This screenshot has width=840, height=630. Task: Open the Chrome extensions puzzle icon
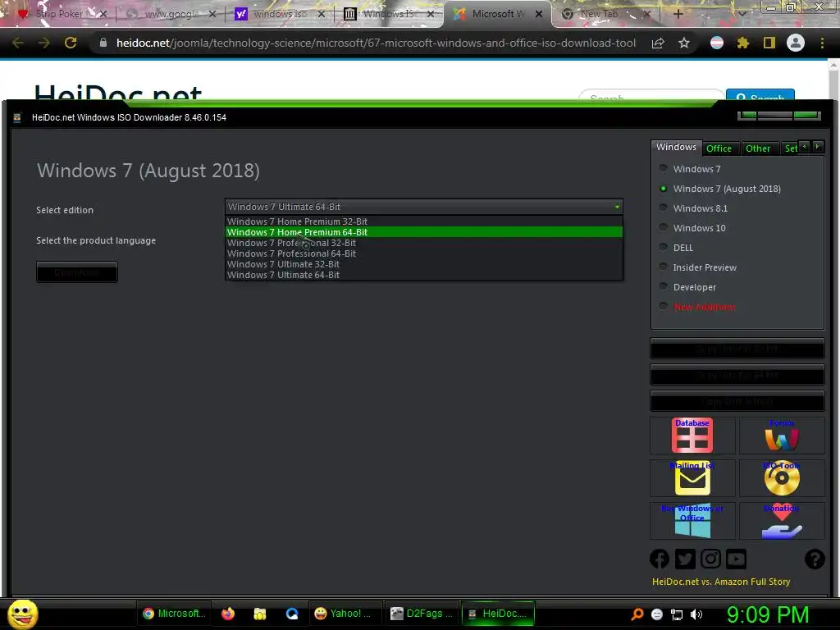pos(742,43)
